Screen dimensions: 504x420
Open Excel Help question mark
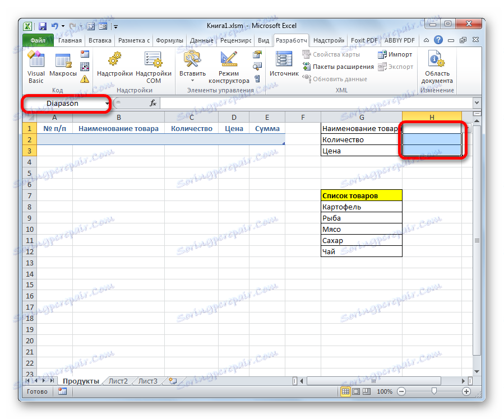(x=438, y=40)
